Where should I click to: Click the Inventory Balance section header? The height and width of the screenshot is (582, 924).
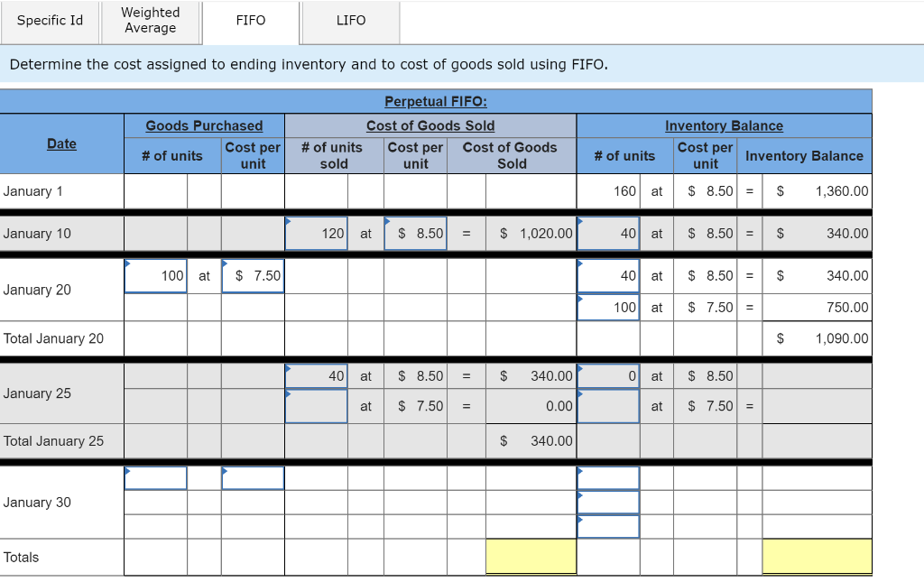pyautogui.click(x=725, y=126)
